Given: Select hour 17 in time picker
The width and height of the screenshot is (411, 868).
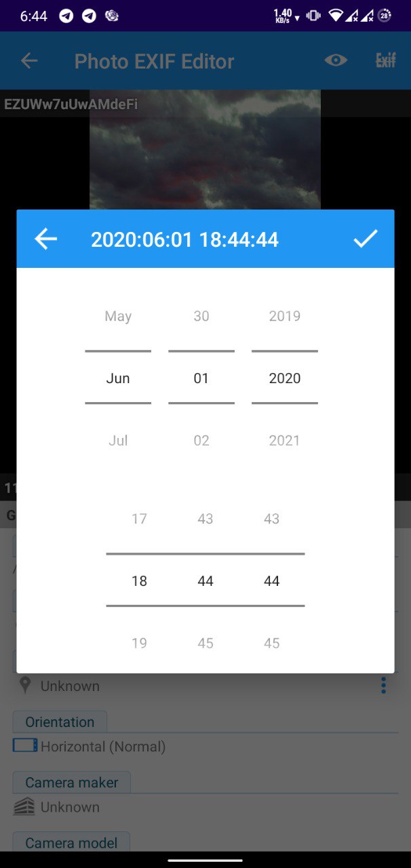Looking at the screenshot, I should [x=139, y=519].
